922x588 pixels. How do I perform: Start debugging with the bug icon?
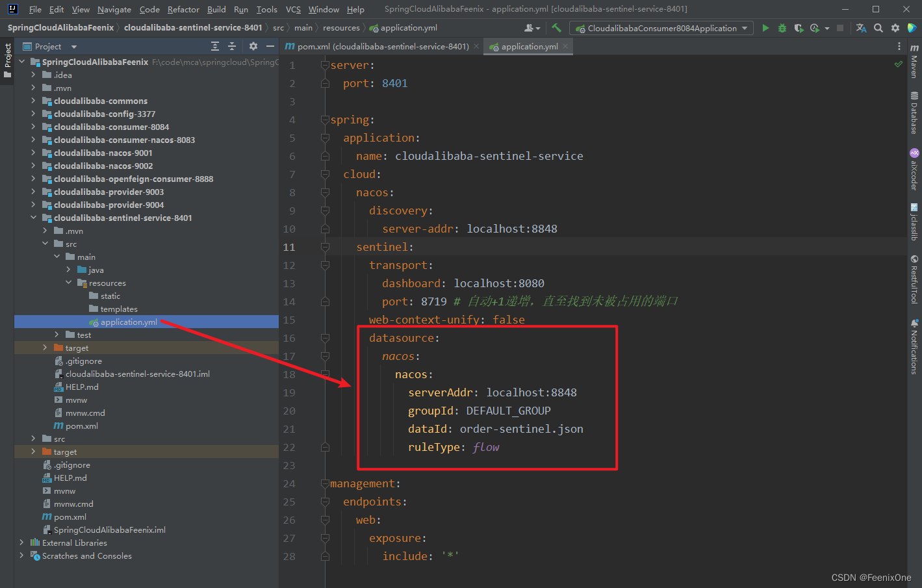[x=782, y=28]
